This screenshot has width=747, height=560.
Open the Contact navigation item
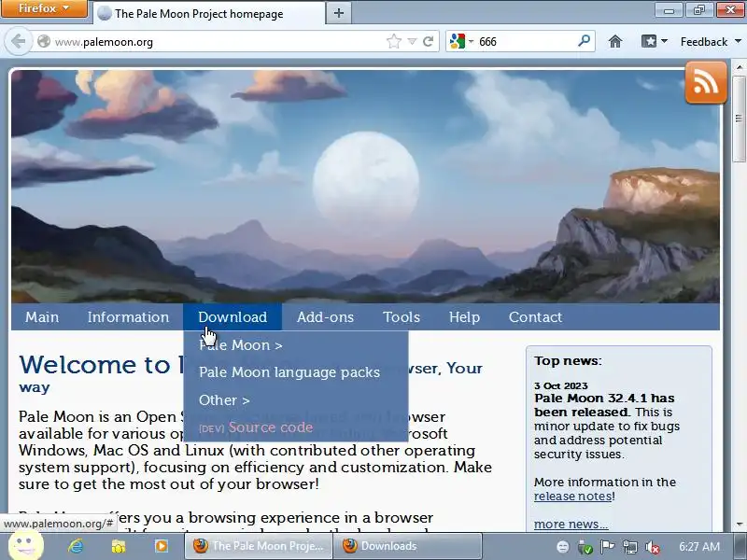tap(535, 317)
